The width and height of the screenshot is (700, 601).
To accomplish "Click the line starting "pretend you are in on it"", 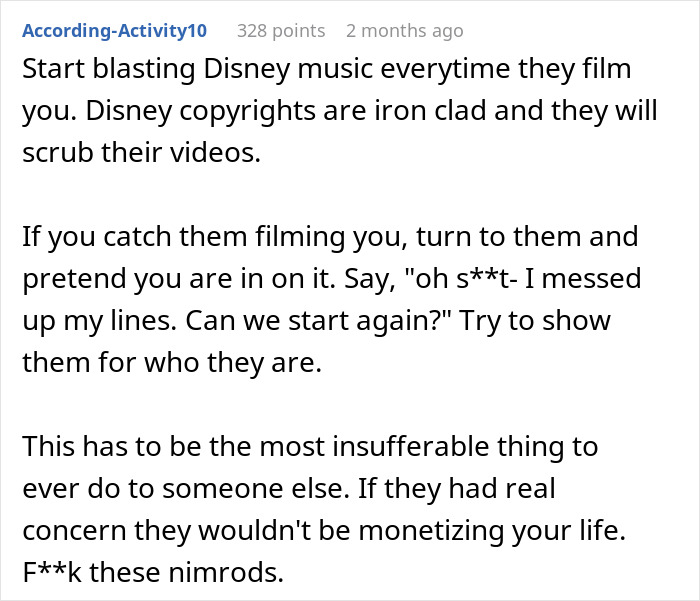I will pyautogui.click(x=332, y=279).
